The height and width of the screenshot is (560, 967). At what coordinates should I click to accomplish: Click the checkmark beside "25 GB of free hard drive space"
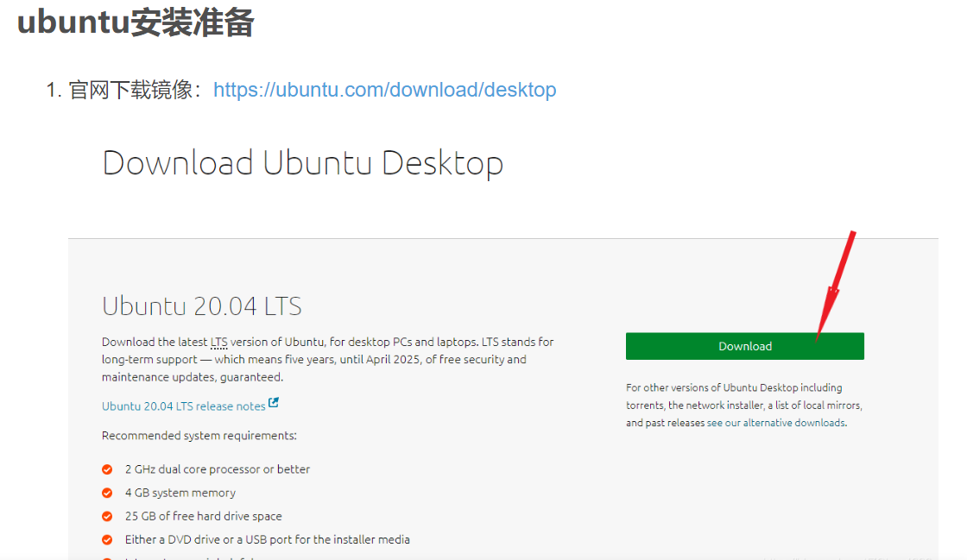(107, 515)
